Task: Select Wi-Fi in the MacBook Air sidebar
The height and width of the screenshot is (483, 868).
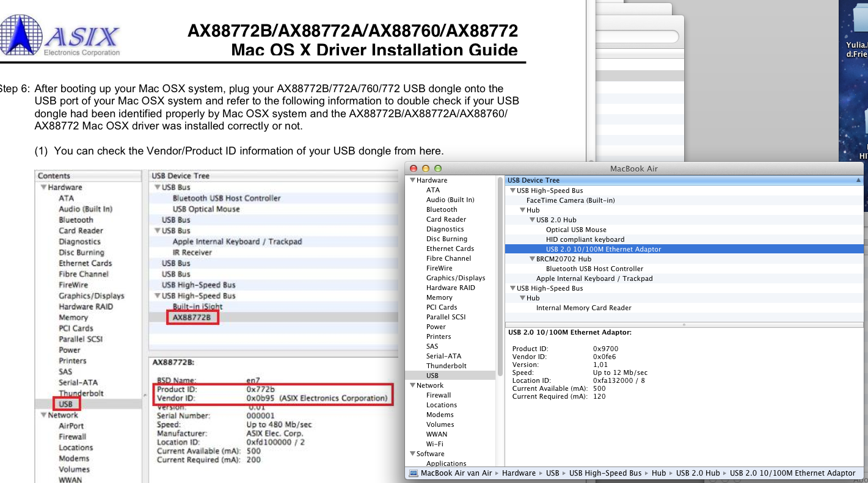Action: tap(435, 444)
